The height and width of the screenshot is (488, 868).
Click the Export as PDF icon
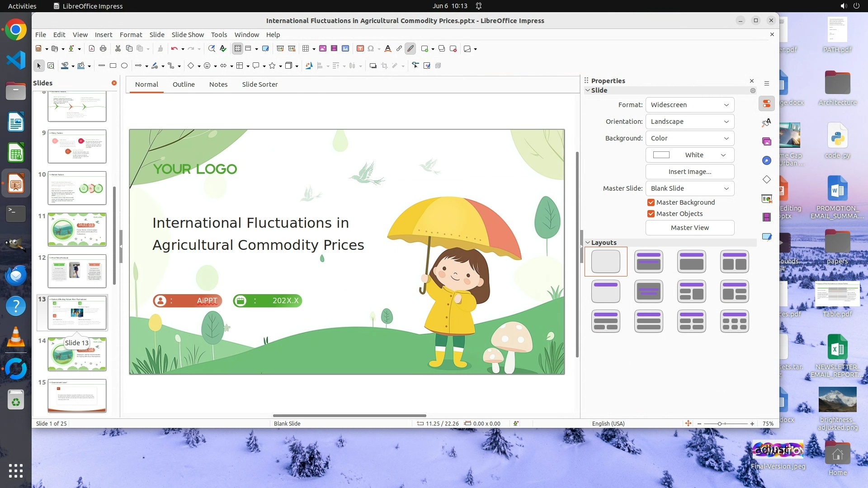point(92,49)
